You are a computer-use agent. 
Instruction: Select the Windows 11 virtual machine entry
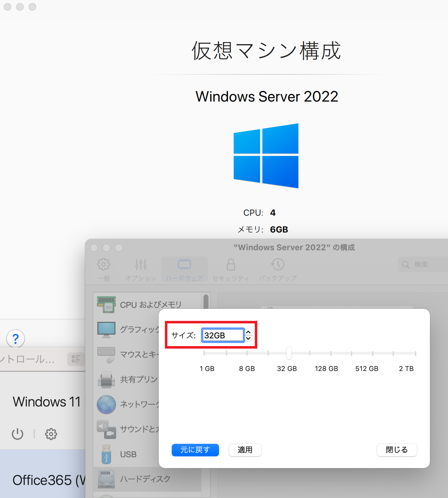pos(43,411)
